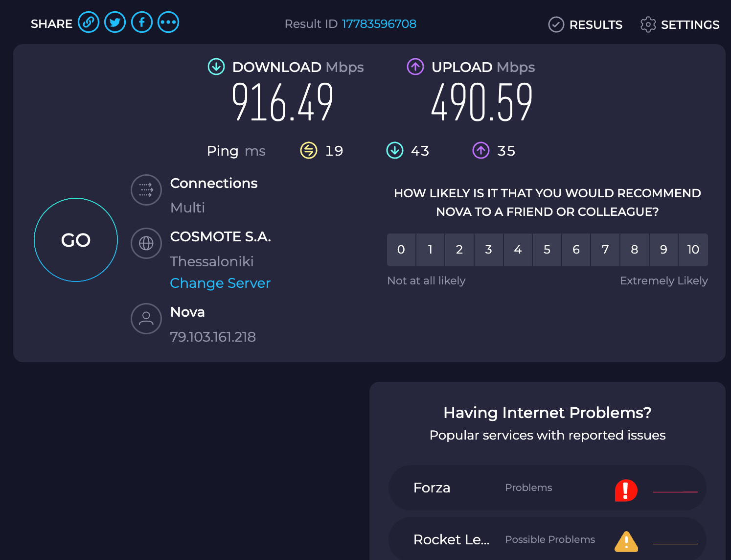This screenshot has width=731, height=560.
Task: Click the COSMOTE S.A. server name
Action: [x=221, y=236]
